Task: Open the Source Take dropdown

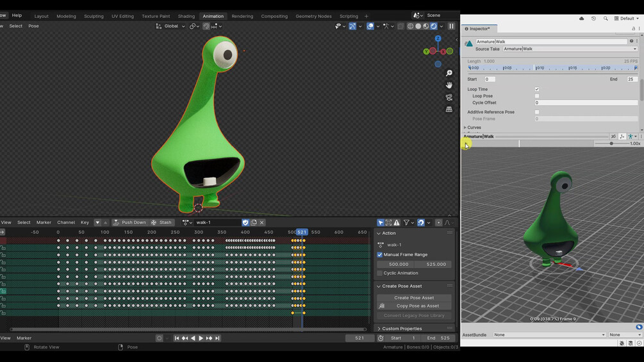Action: pyautogui.click(x=570, y=49)
